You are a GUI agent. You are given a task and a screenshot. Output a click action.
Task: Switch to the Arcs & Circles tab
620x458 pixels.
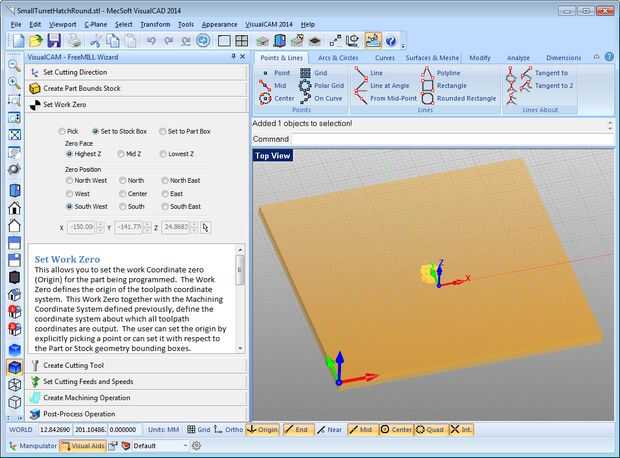coord(338,58)
